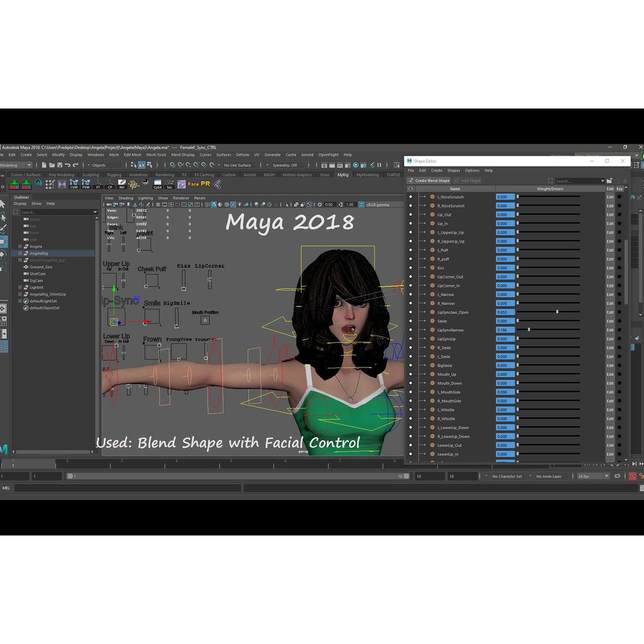This screenshot has height=644, width=644.
Task: Click the PR shelf button
Action: click(x=205, y=184)
